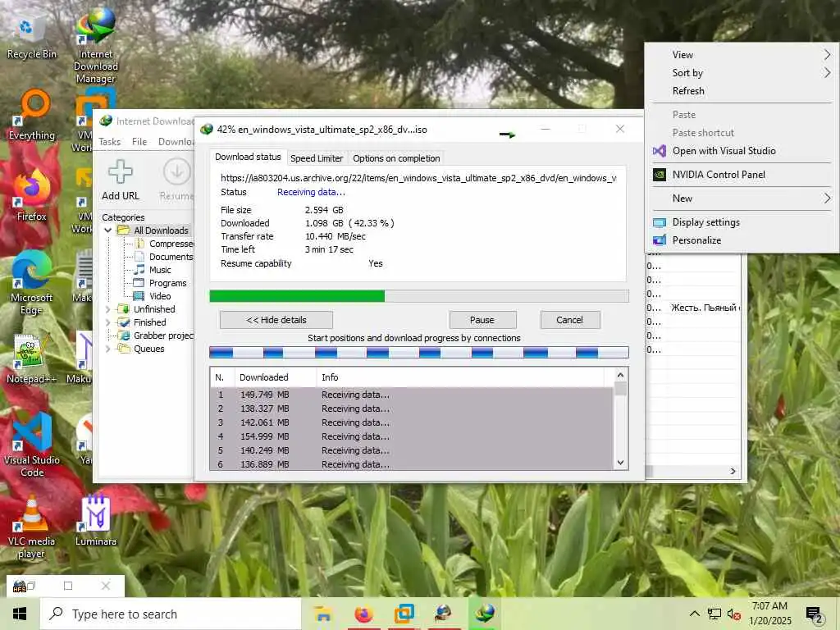Open the Tasks menu in IDM
Screen dimensions: 840x630
click(110, 142)
